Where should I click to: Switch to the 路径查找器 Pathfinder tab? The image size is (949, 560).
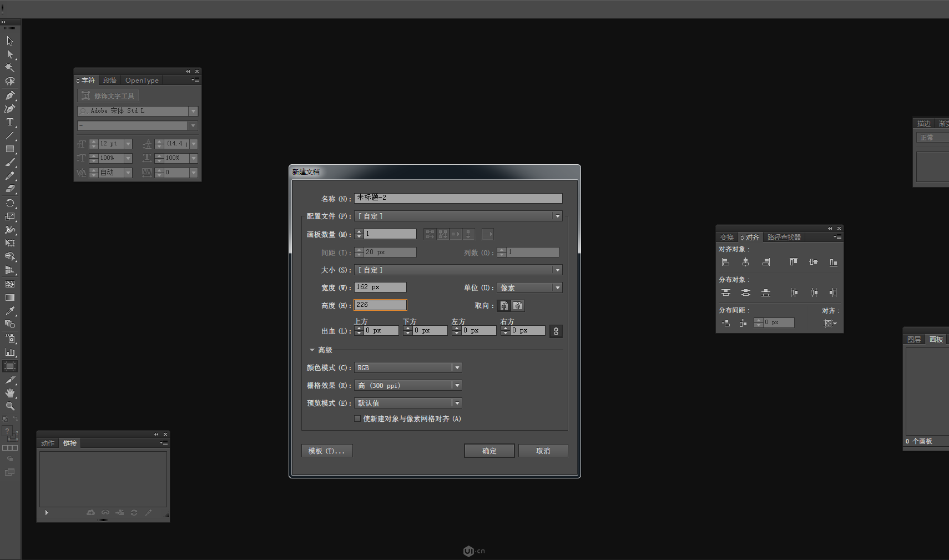[784, 238]
